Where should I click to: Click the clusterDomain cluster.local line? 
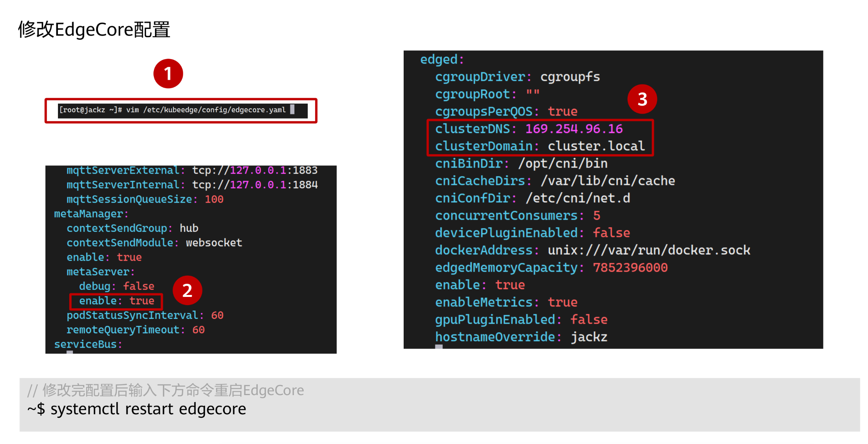coord(540,146)
